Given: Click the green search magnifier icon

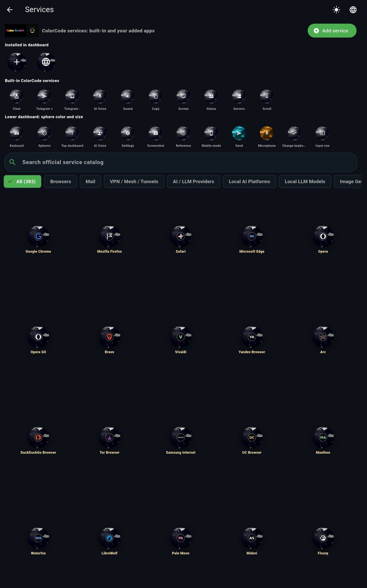Looking at the screenshot, I should [13, 162].
